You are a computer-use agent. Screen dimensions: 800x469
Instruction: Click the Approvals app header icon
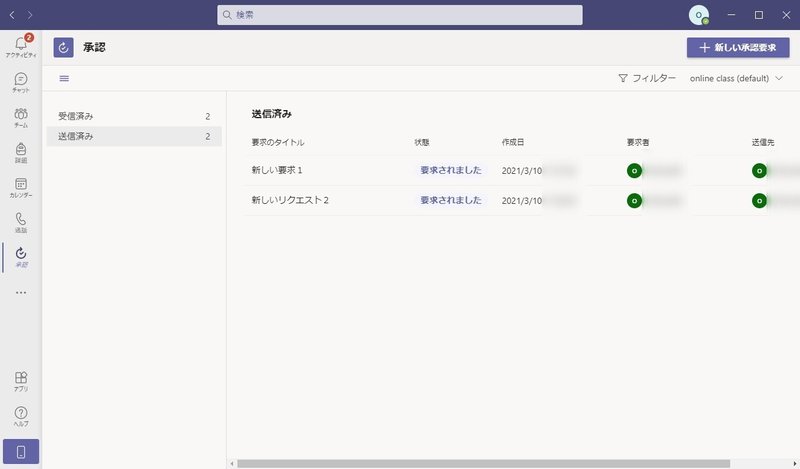[63, 47]
